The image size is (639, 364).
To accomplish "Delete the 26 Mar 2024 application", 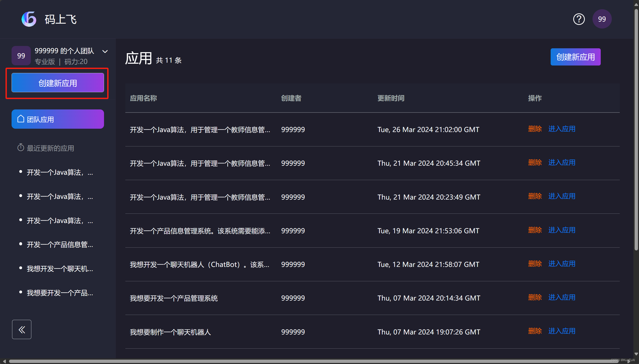I will (535, 129).
